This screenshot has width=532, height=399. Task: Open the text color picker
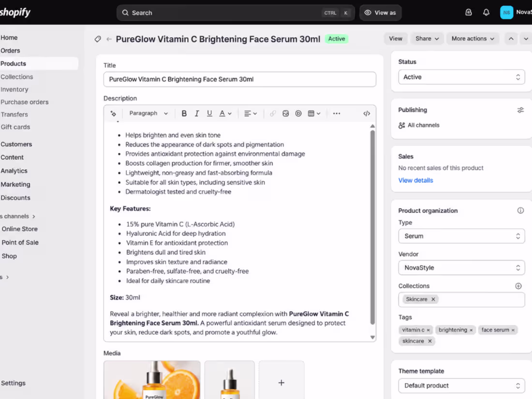click(225, 113)
